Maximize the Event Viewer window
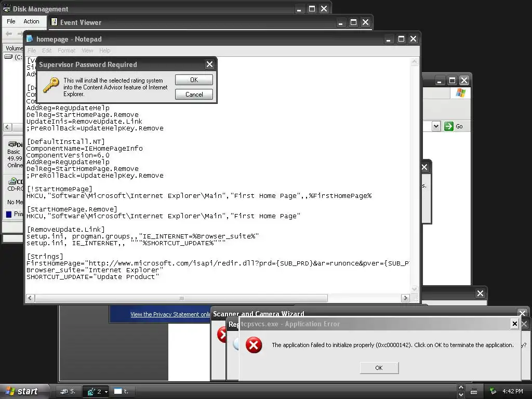 pos(353,22)
